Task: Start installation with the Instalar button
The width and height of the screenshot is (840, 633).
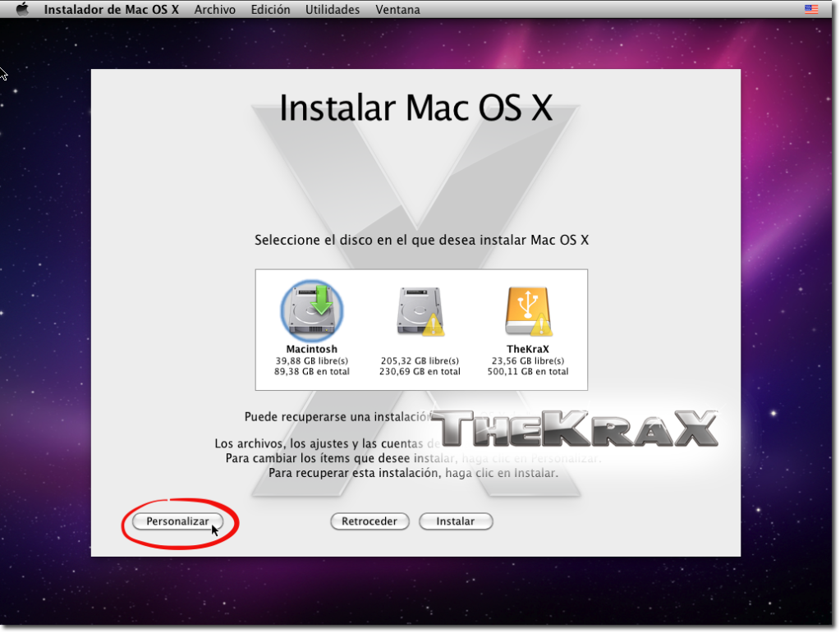Action: [456, 521]
